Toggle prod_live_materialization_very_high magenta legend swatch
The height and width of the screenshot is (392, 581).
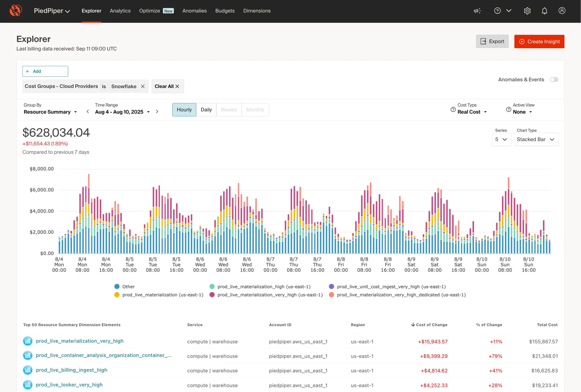[x=212, y=295]
